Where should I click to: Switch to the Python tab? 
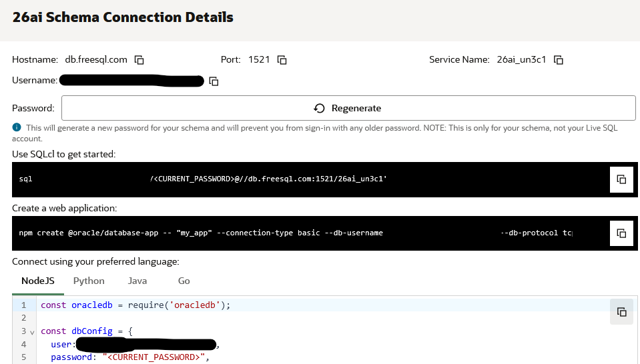coord(89,281)
